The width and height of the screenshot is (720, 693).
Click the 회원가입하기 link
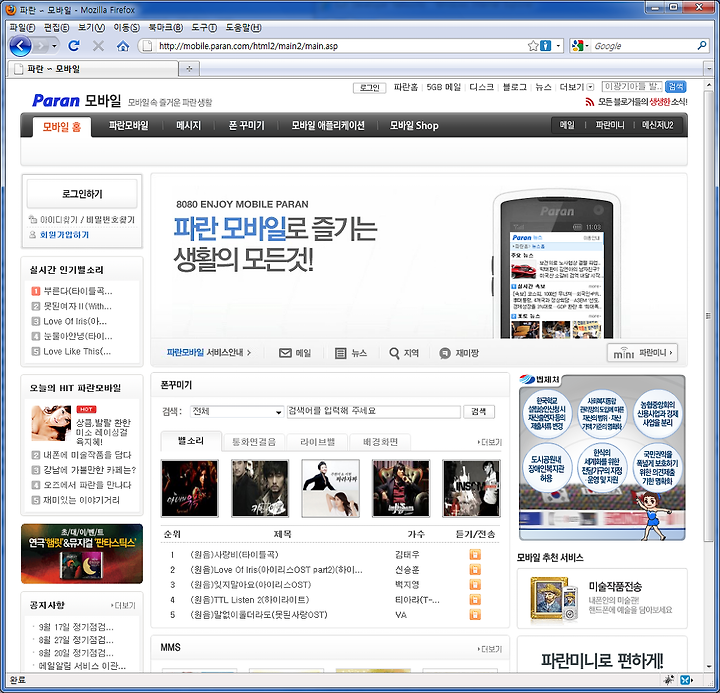[64, 235]
